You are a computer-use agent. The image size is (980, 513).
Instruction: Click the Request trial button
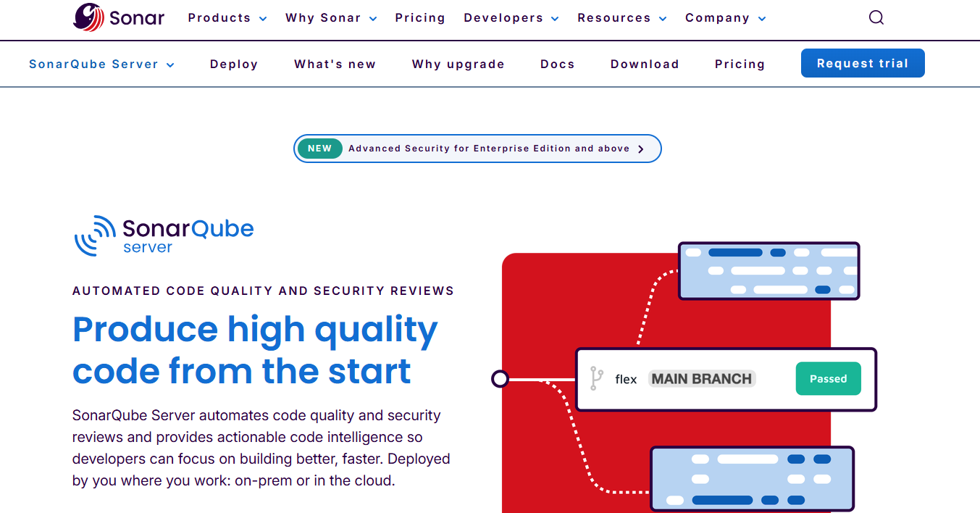click(x=863, y=63)
